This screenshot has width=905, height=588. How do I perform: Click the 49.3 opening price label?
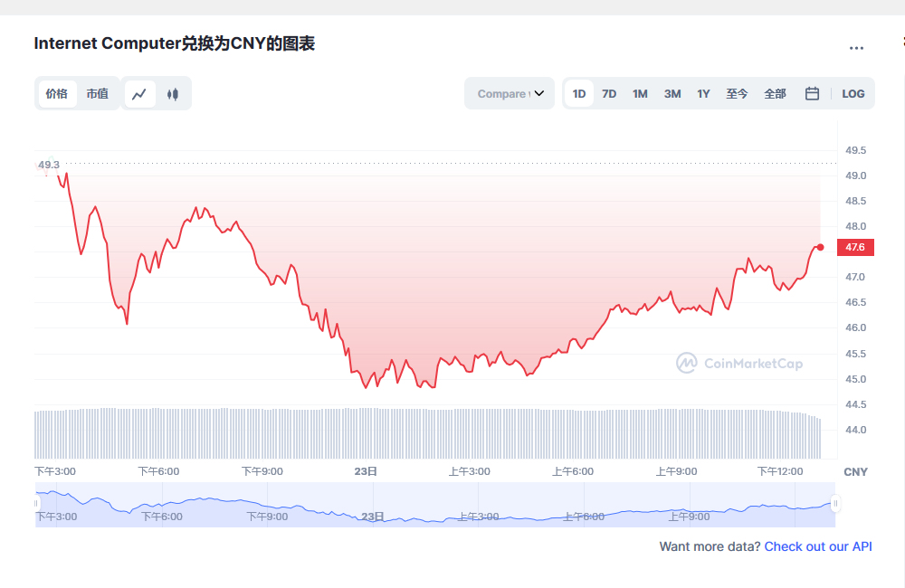click(49, 165)
